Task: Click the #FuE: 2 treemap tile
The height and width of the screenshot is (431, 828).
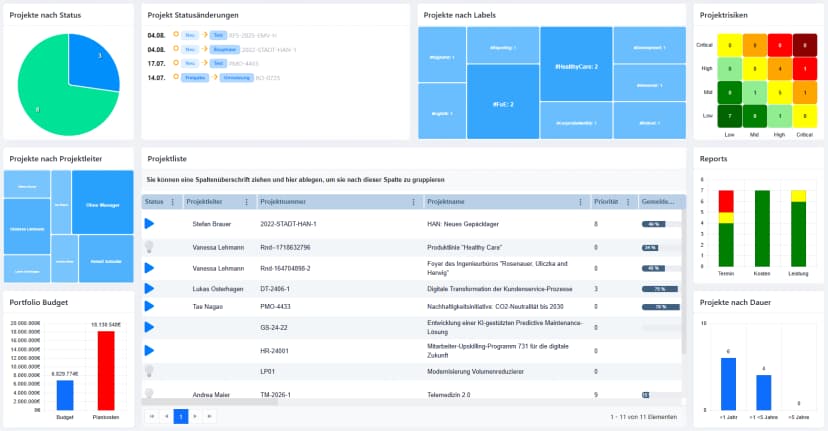Action: pyautogui.click(x=503, y=102)
